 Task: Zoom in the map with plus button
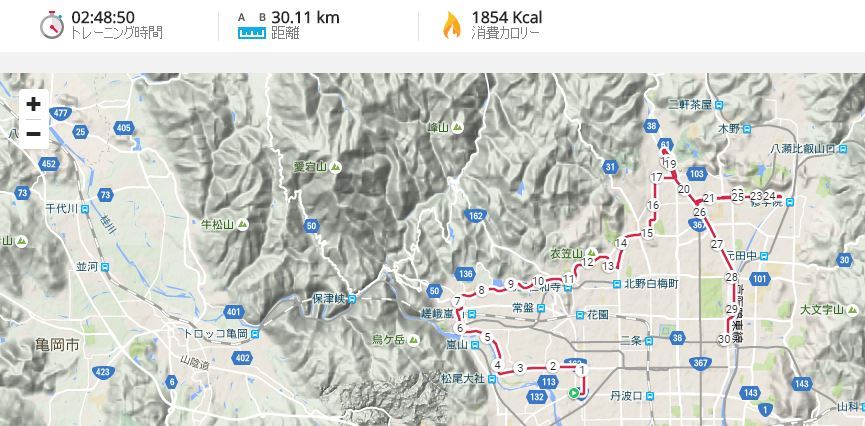pyautogui.click(x=34, y=104)
